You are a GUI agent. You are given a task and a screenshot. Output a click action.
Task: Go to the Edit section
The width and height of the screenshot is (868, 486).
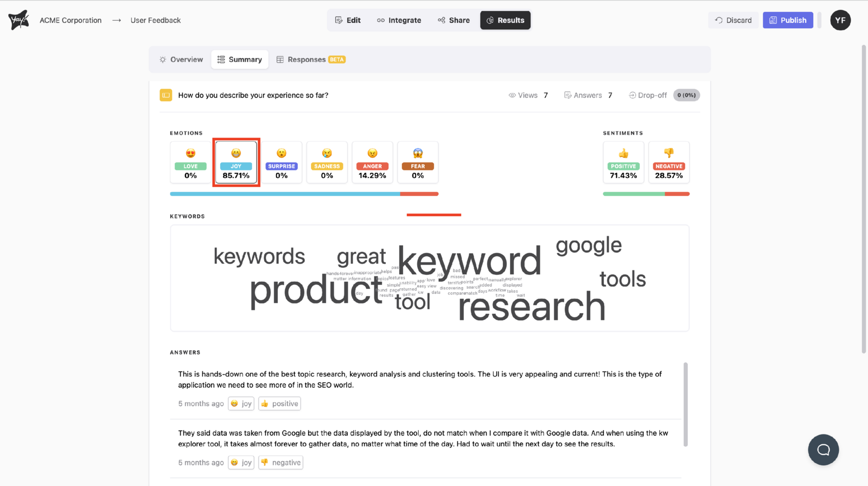tap(348, 20)
